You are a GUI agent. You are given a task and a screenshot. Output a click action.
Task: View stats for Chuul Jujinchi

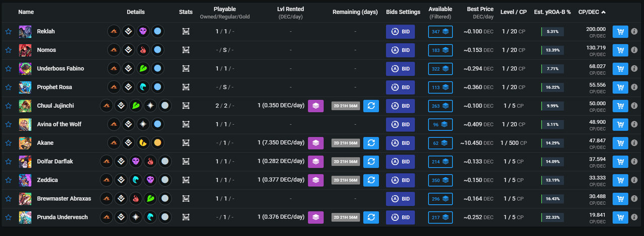click(x=186, y=106)
